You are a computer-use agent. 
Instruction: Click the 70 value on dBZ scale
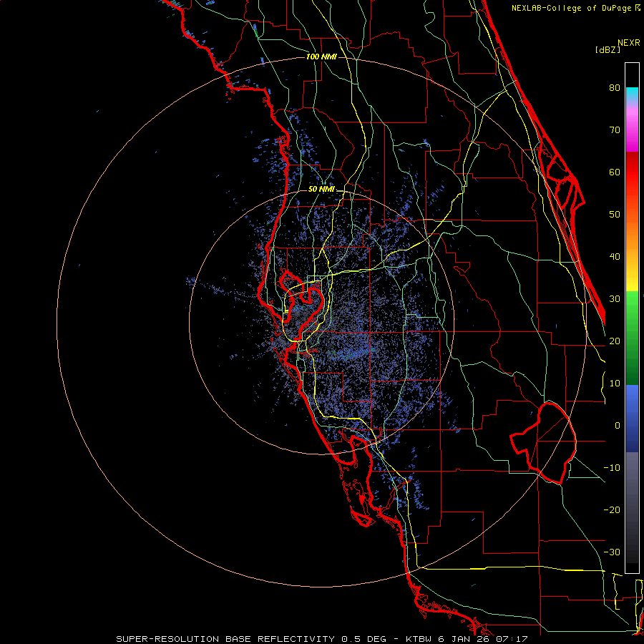coord(615,130)
